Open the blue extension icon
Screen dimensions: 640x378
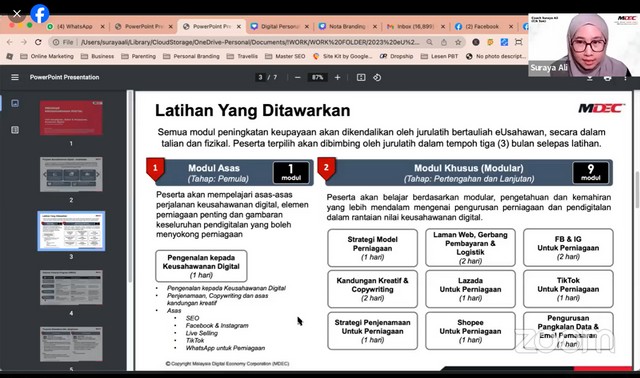coord(504,42)
